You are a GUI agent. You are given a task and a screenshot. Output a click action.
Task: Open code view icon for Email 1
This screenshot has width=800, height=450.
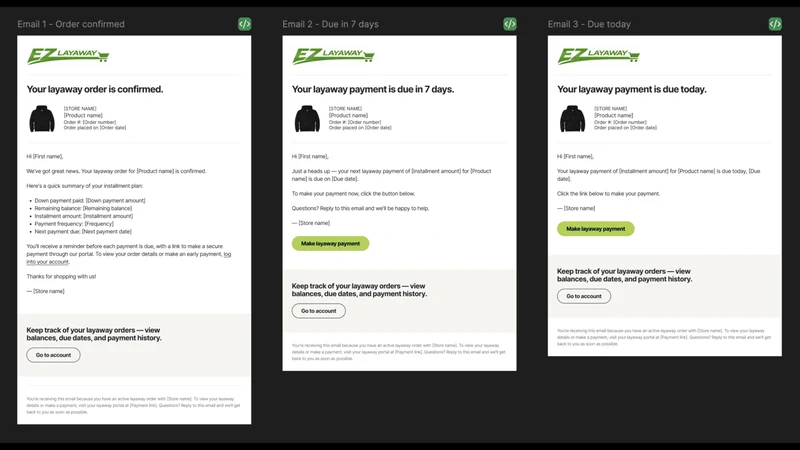click(244, 24)
